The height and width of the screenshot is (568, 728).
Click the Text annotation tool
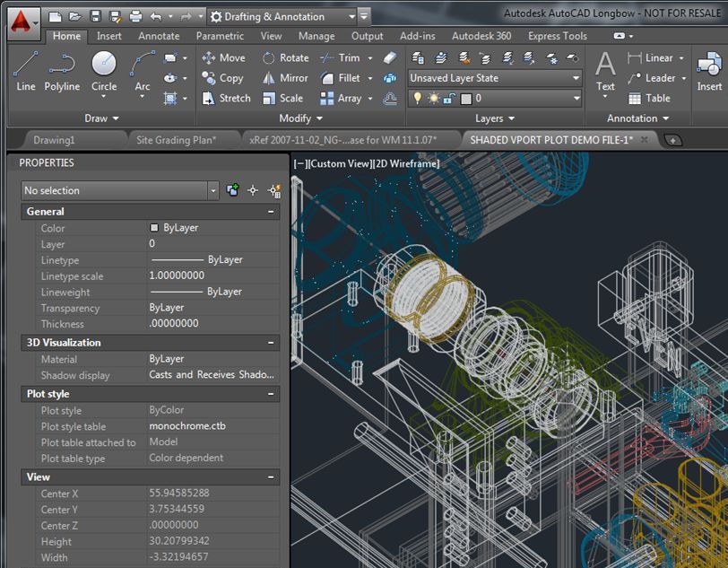coord(605,72)
